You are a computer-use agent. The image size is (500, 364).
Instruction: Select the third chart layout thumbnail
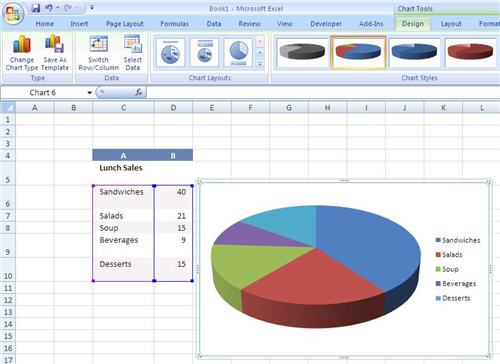[x=238, y=52]
